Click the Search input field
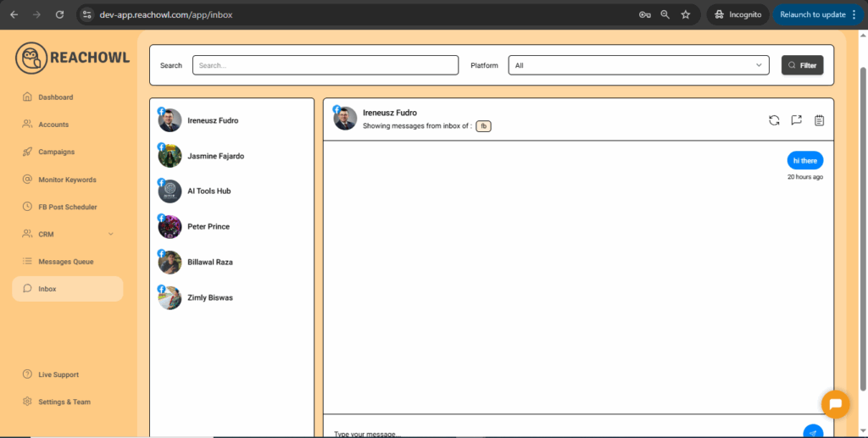Screen dimensions: 868x438 tap(325, 65)
